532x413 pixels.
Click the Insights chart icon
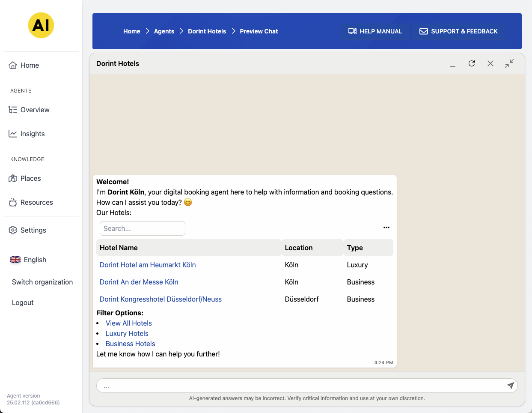tap(13, 134)
